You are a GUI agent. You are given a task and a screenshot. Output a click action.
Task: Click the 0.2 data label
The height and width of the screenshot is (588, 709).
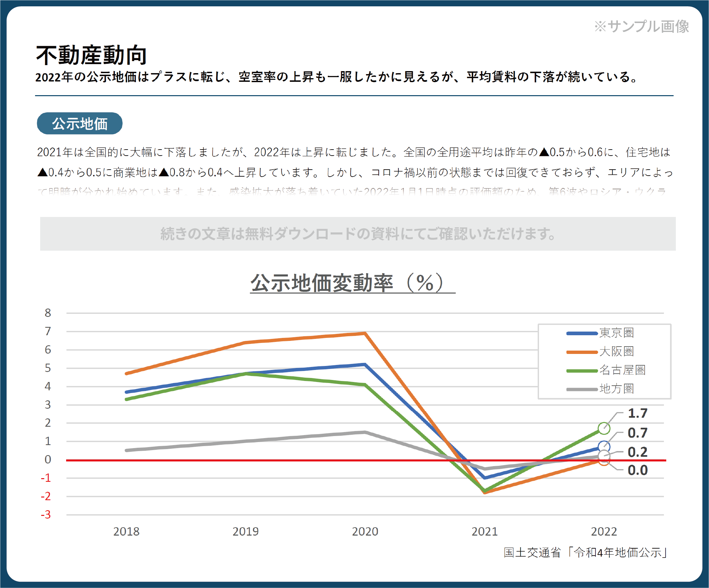[x=638, y=452]
